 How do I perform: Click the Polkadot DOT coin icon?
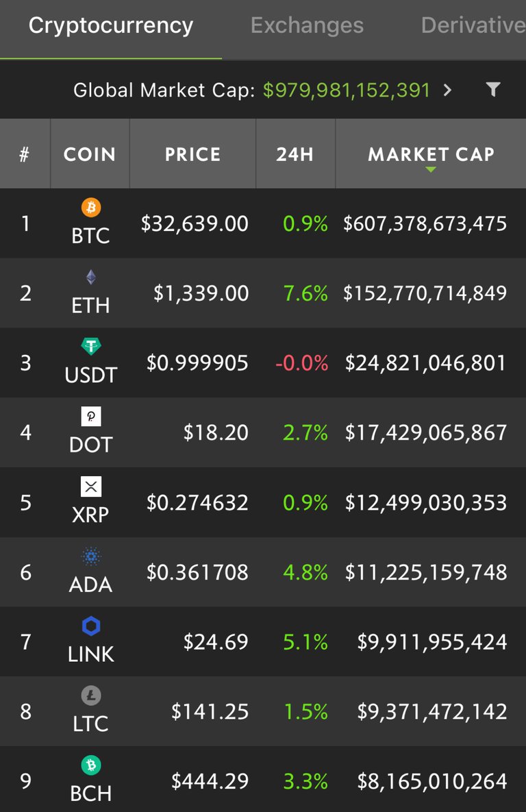coord(91,417)
